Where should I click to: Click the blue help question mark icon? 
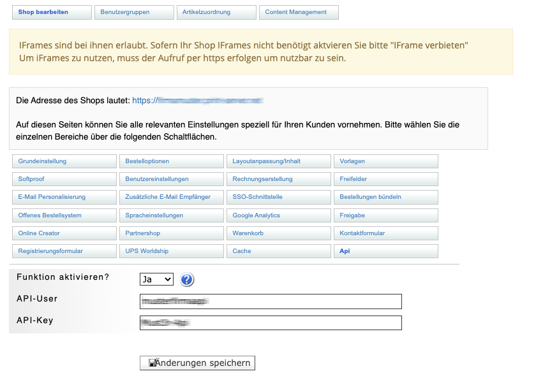[187, 280]
